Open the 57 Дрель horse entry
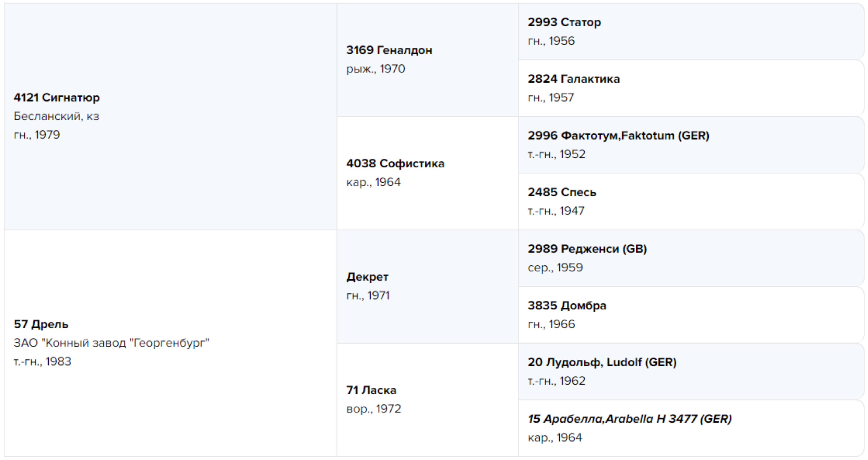 coord(41,324)
